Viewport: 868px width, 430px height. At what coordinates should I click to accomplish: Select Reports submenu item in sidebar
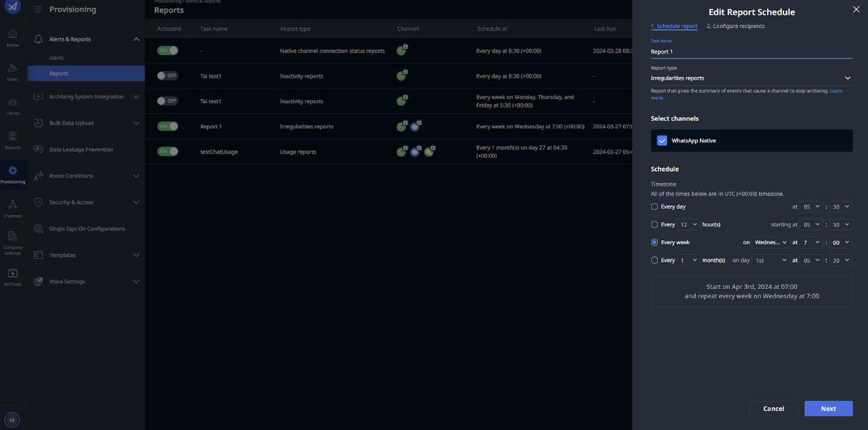click(86, 73)
